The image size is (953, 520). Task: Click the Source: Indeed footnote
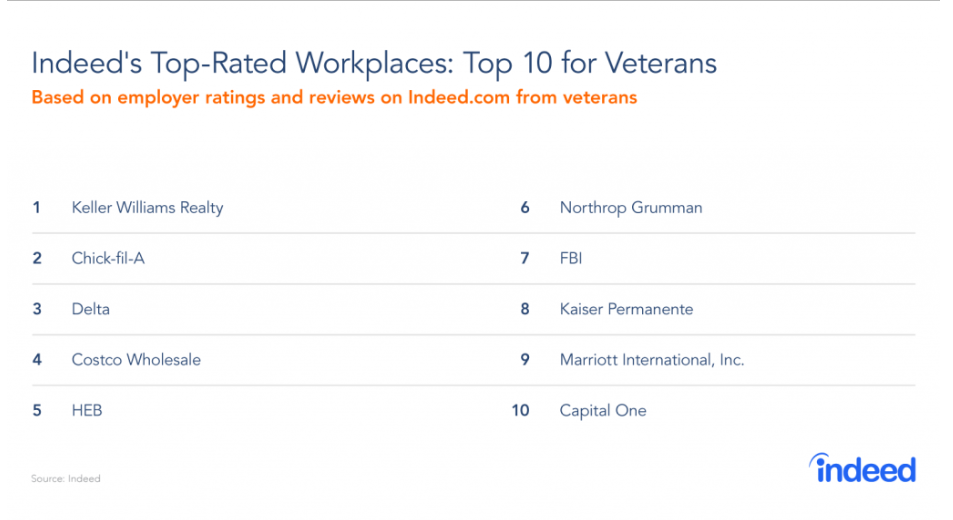66,479
